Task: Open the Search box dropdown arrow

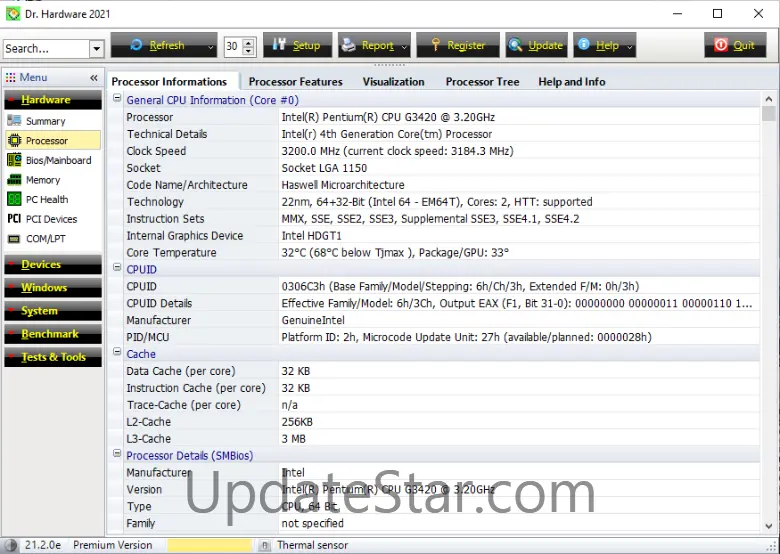Action: [x=97, y=49]
